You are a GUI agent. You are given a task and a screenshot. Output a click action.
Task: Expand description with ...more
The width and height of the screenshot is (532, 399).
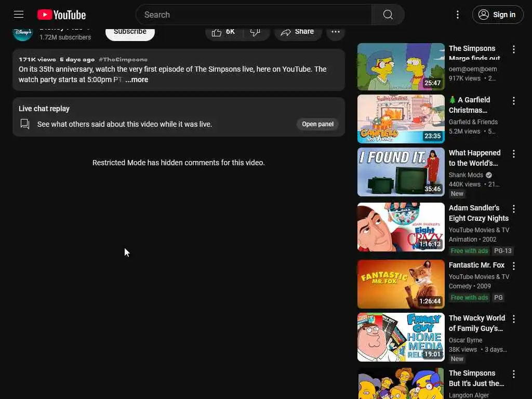[x=137, y=79]
